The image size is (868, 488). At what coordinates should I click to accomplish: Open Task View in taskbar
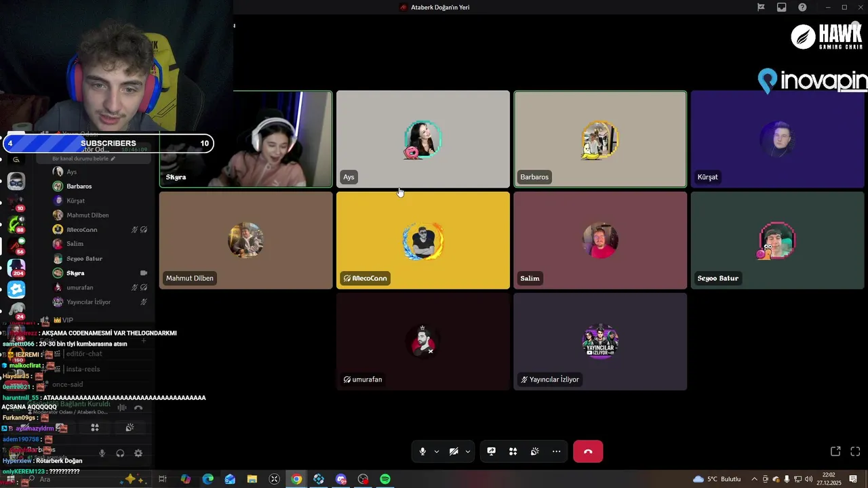163,479
